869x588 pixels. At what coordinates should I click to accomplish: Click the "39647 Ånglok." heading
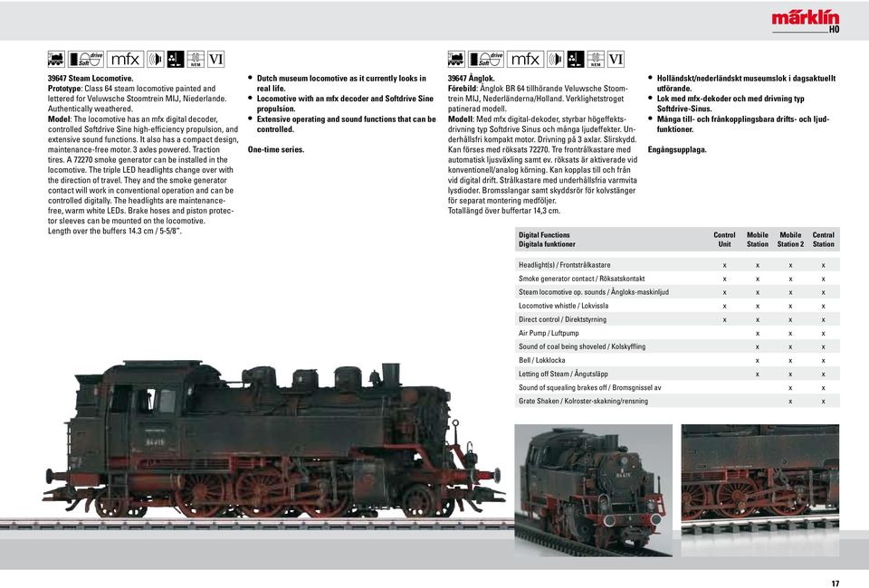[471, 78]
